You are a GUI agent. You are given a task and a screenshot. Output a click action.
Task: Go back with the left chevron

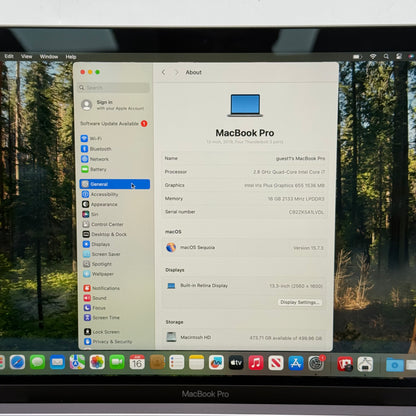tap(164, 72)
